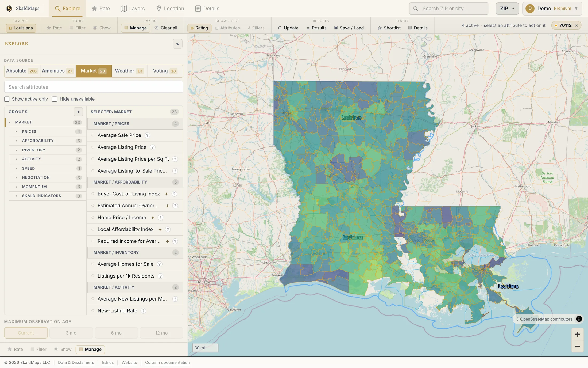The width and height of the screenshot is (588, 368).
Task: Focus the Search attributes field
Action: tap(94, 87)
